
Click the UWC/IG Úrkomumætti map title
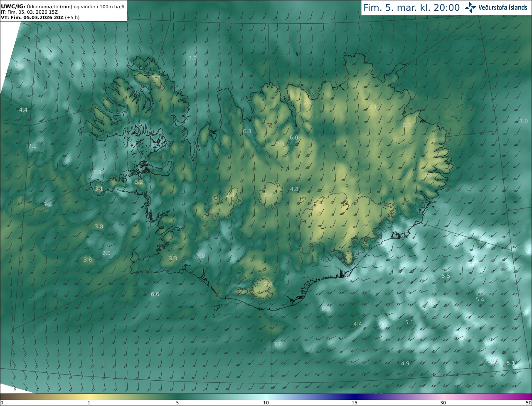63,7
